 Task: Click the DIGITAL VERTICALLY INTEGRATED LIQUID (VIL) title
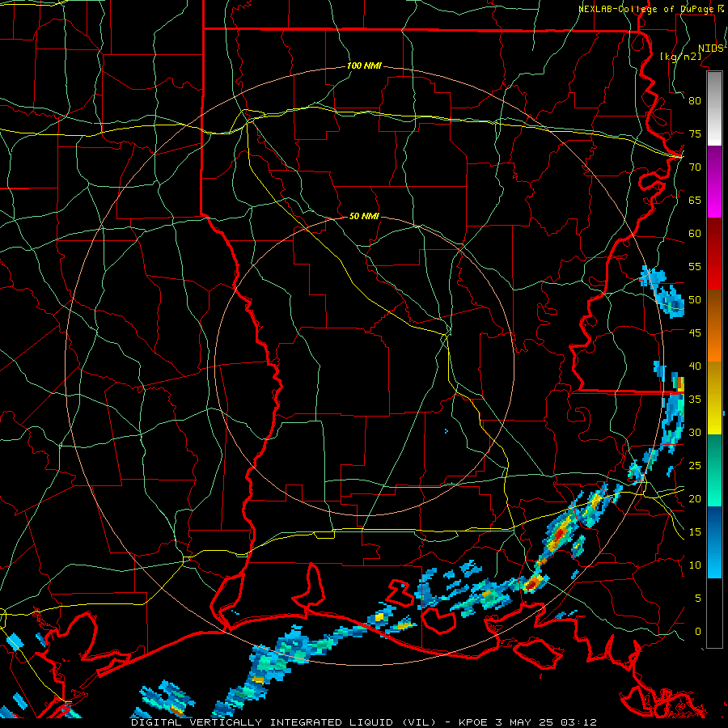tap(285, 722)
